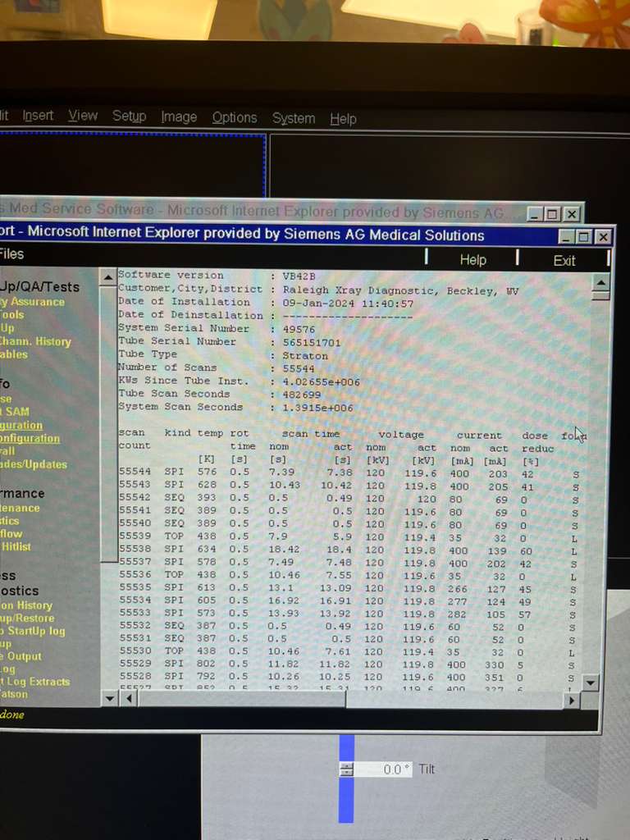Click the Tilt value field 0.0

pyautogui.click(x=384, y=769)
